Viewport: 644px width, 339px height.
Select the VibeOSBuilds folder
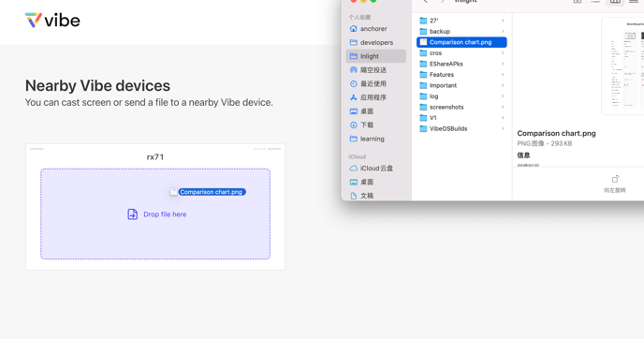(x=461, y=128)
